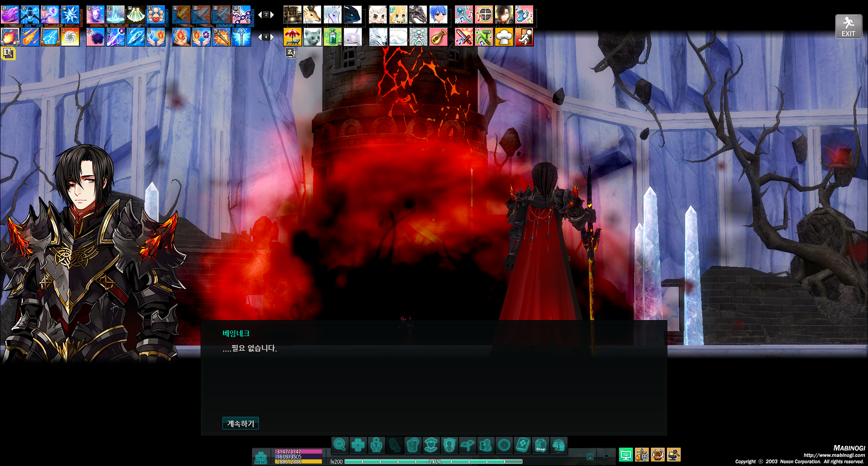Click the lute instrument skill icon
The height and width of the screenshot is (466, 868).
pos(438,37)
